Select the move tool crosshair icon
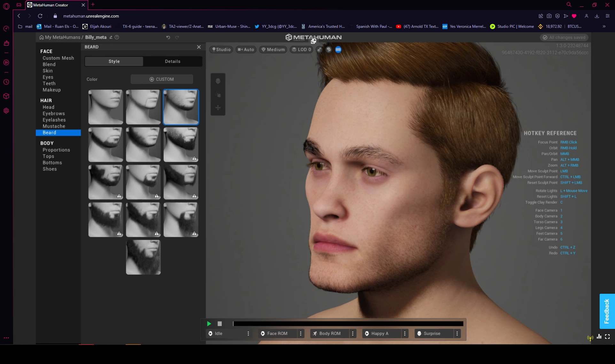 (218, 108)
